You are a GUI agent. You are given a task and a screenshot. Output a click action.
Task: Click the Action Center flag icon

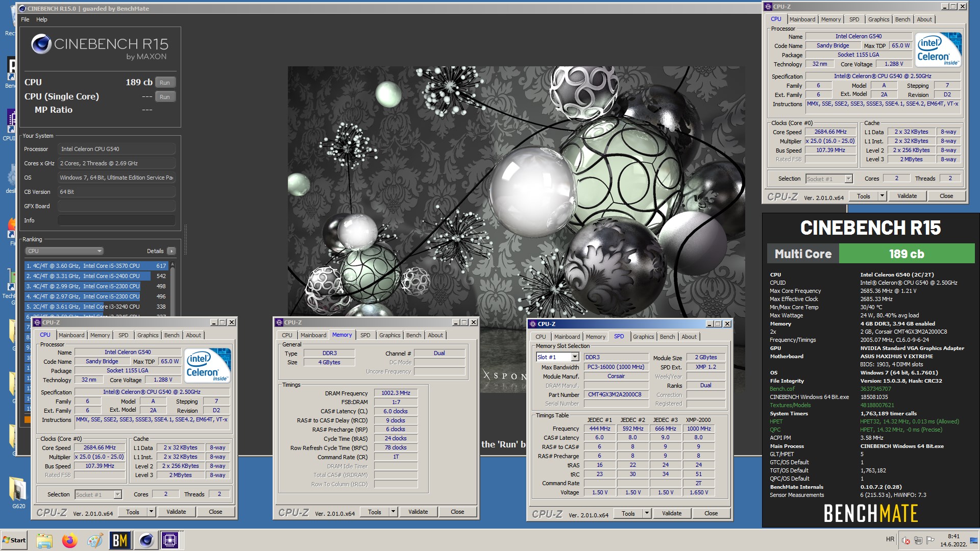click(930, 540)
